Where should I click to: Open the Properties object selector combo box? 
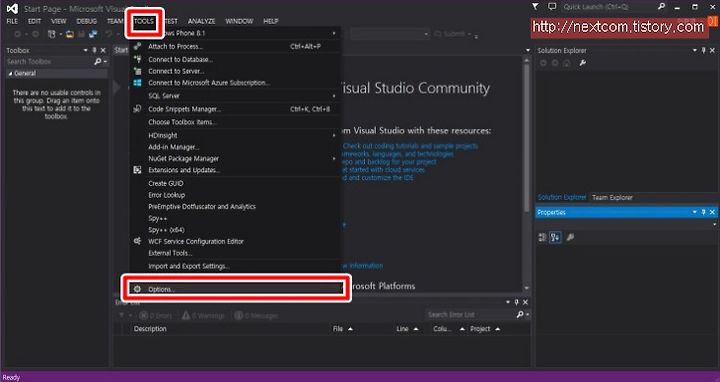(627, 225)
